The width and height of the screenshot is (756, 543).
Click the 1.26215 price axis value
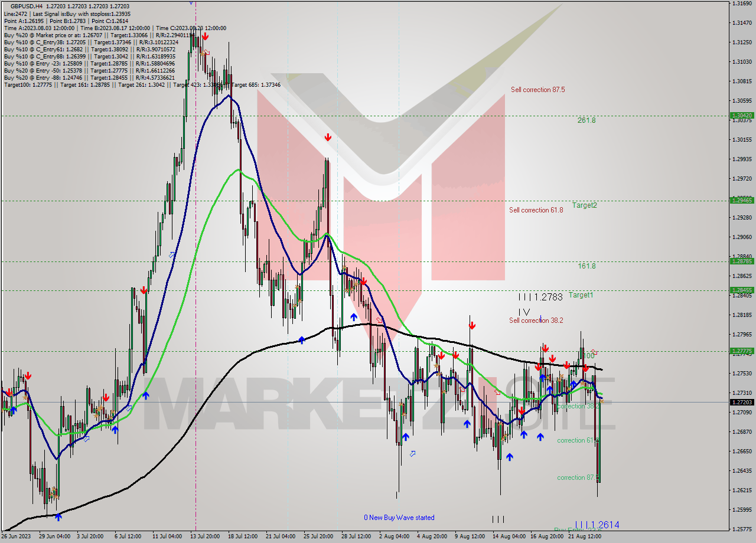click(x=742, y=490)
